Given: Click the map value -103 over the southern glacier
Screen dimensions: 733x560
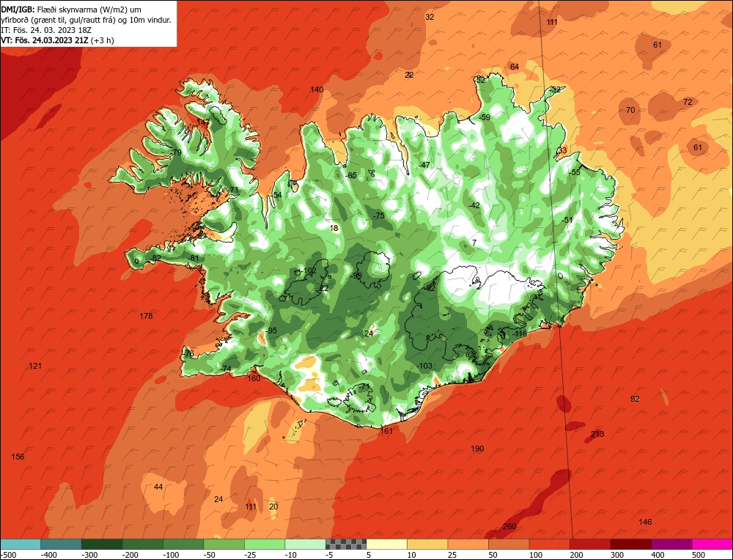Looking at the screenshot, I should (x=424, y=366).
